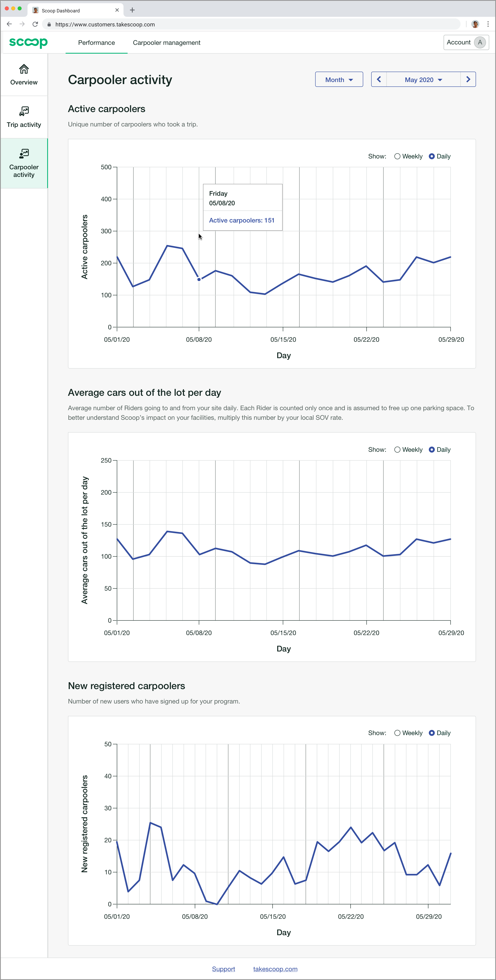This screenshot has height=980, width=496.
Task: Select Weekly for Average cars chart
Action: (397, 450)
